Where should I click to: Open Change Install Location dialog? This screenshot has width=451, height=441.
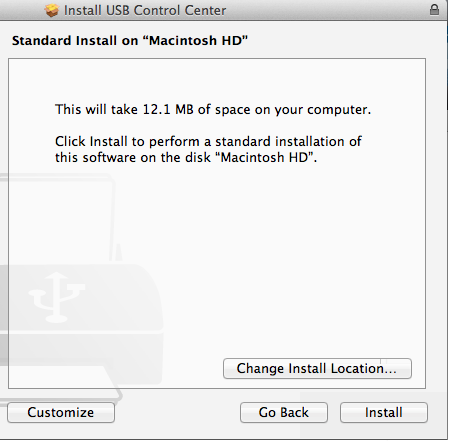(317, 368)
